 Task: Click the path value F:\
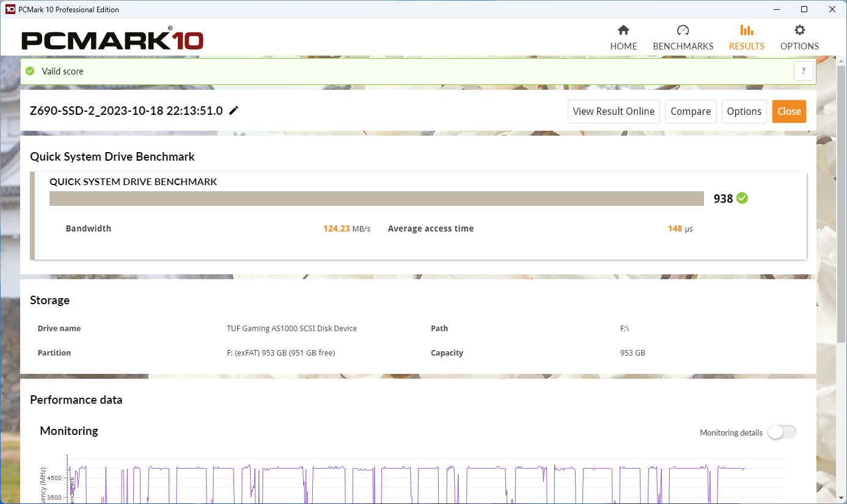(625, 329)
